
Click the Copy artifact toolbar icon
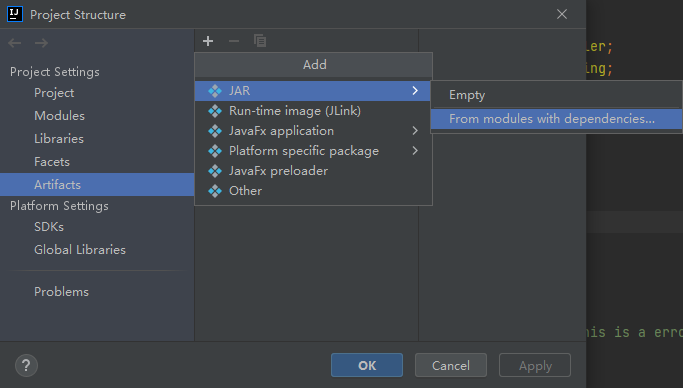click(260, 41)
